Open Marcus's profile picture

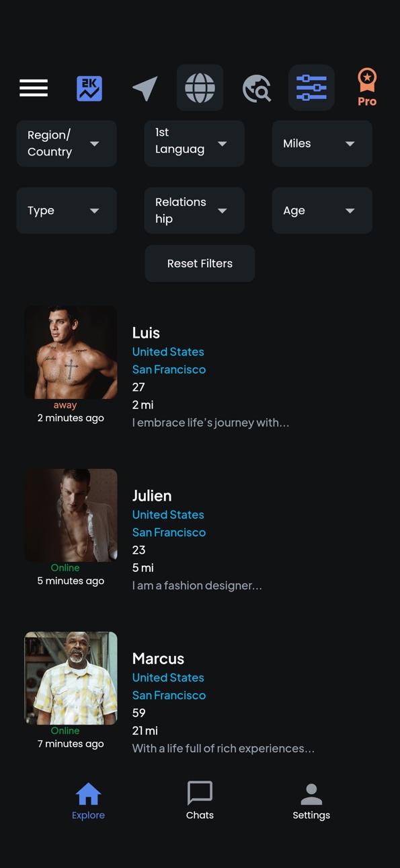[71, 678]
